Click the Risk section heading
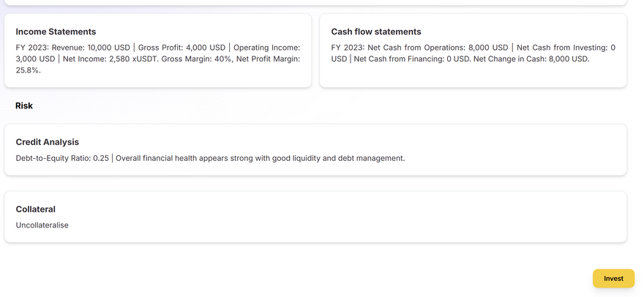 click(24, 106)
